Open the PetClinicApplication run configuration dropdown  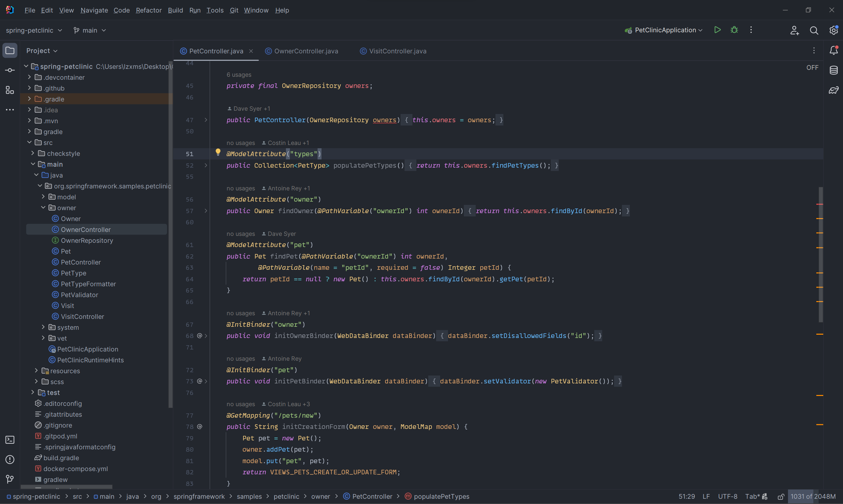[665, 30]
